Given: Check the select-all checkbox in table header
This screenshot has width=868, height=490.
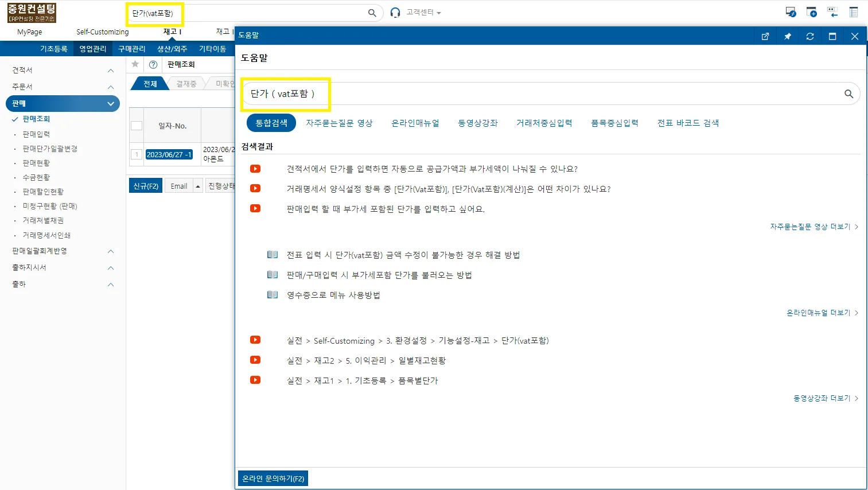Looking at the screenshot, I should pos(137,126).
